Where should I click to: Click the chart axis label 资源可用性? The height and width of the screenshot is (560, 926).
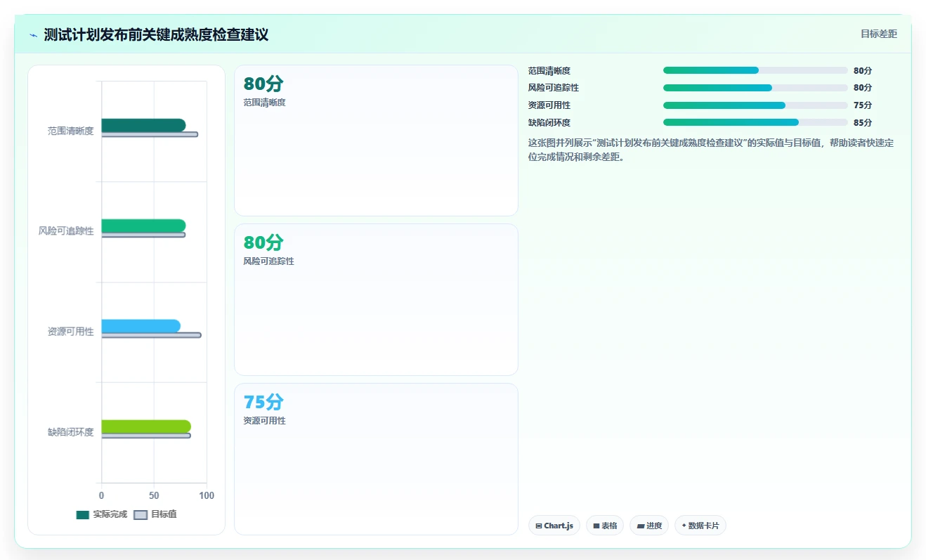[70, 332]
